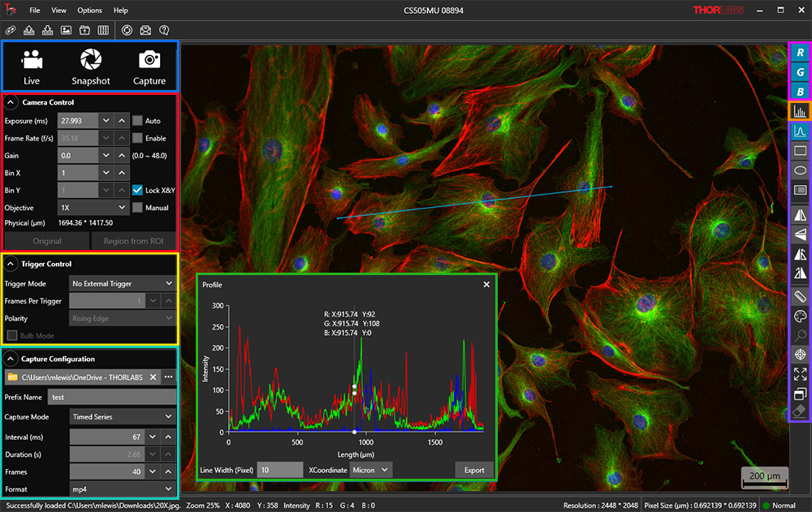Screen dimensions: 812x512
Task: Click the Exposure (ms) value field
Action: 78,121
